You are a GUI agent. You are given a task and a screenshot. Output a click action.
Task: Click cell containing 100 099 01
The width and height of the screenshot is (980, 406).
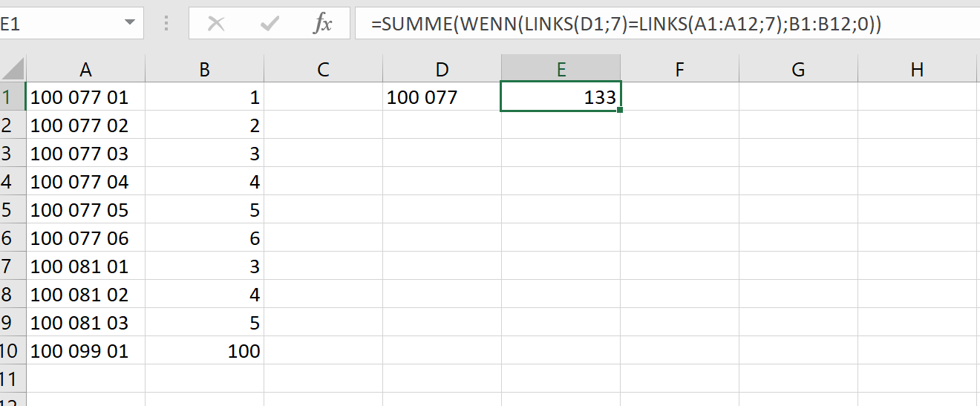pyautogui.click(x=86, y=351)
